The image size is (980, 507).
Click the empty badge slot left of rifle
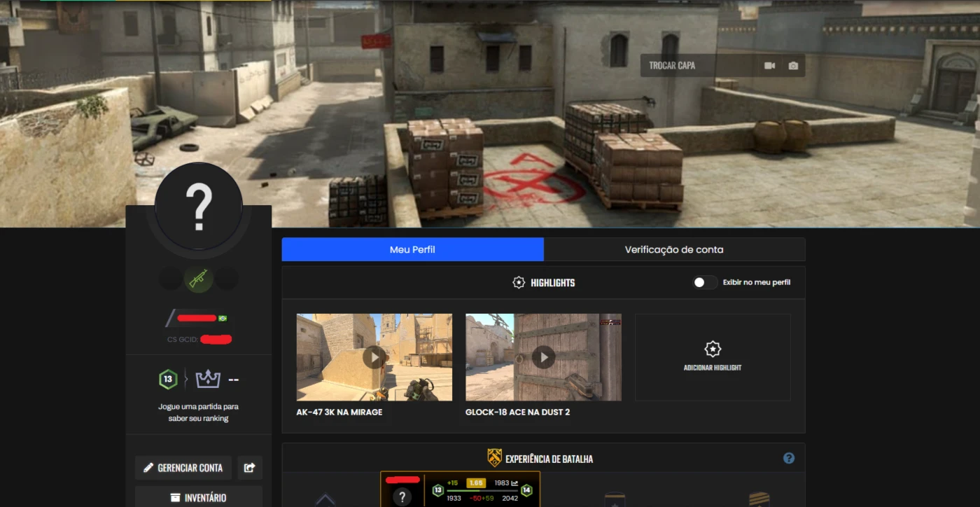170,279
